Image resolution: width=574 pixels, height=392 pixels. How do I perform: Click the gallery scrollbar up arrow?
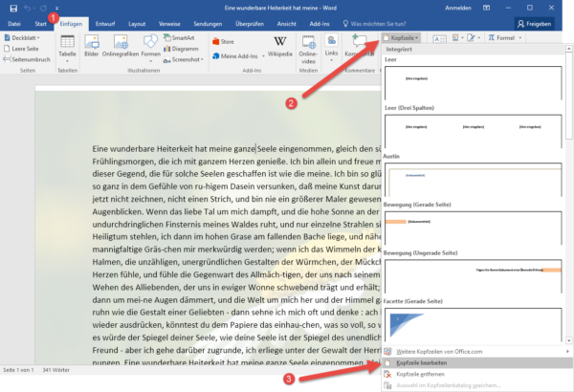coord(569,49)
